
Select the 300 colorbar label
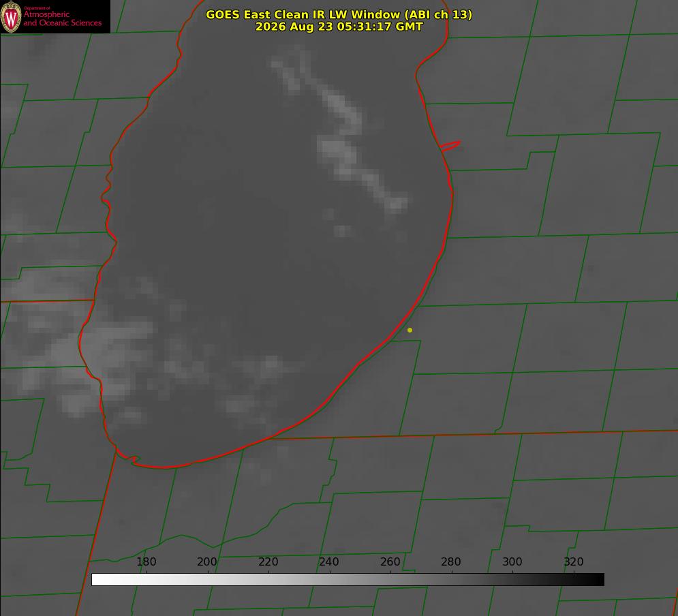point(512,561)
